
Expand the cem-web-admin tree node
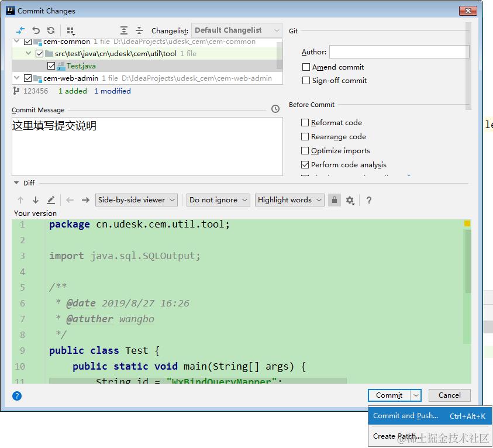tap(17, 77)
